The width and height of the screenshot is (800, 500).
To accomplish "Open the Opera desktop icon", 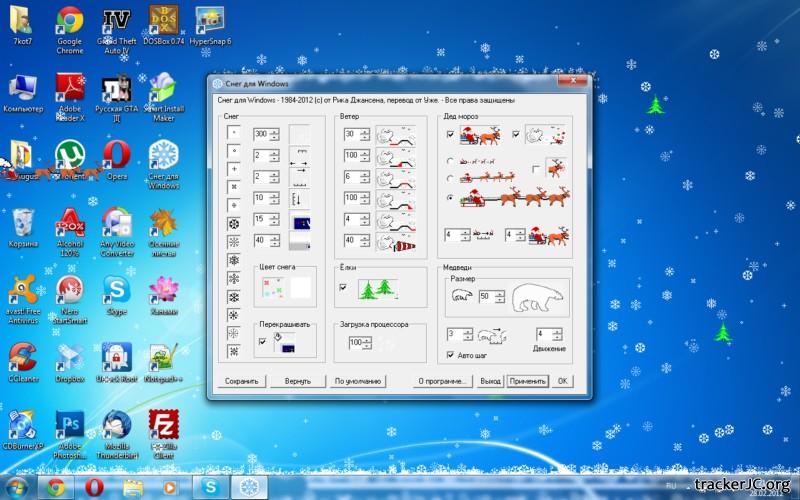I will click(x=117, y=155).
